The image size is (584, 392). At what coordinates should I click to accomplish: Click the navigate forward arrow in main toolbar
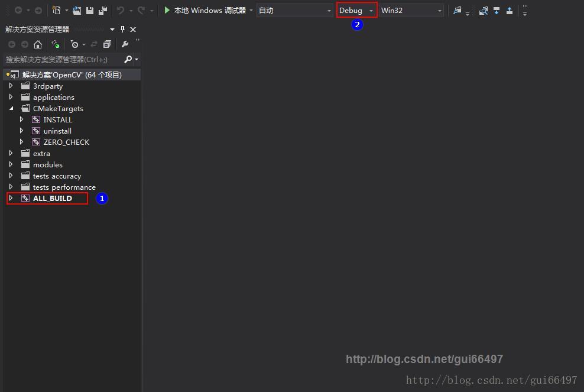tap(38, 11)
